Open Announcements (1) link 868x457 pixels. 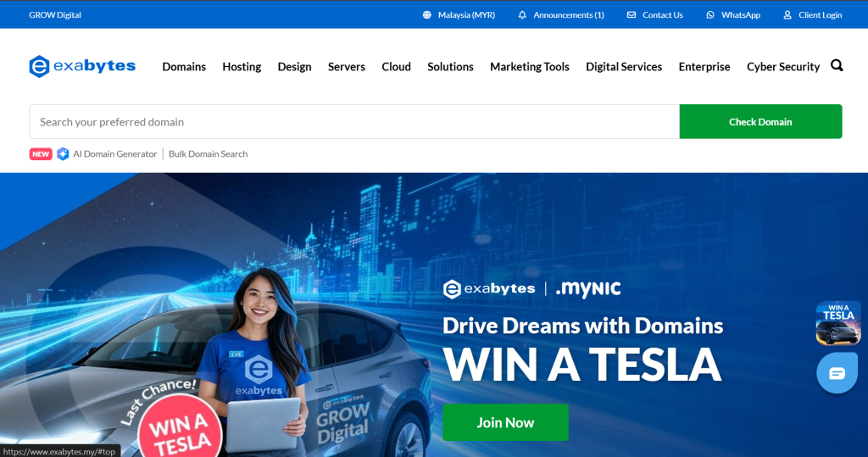pos(568,15)
